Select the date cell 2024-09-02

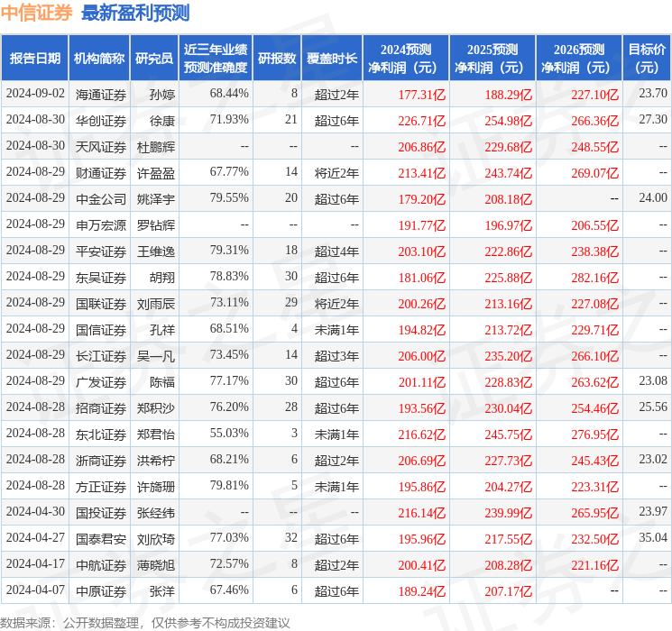pos(35,94)
